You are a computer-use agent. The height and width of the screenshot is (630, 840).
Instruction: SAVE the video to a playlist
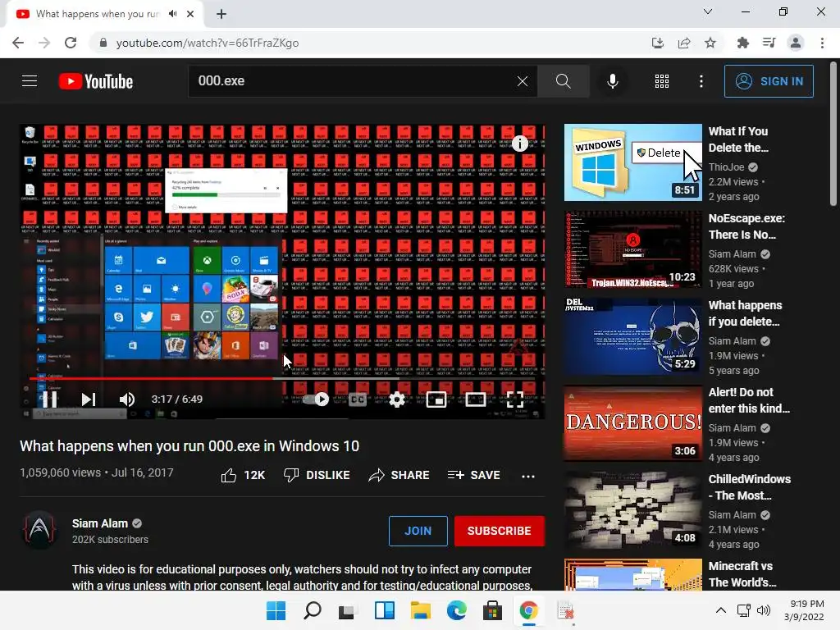(474, 475)
